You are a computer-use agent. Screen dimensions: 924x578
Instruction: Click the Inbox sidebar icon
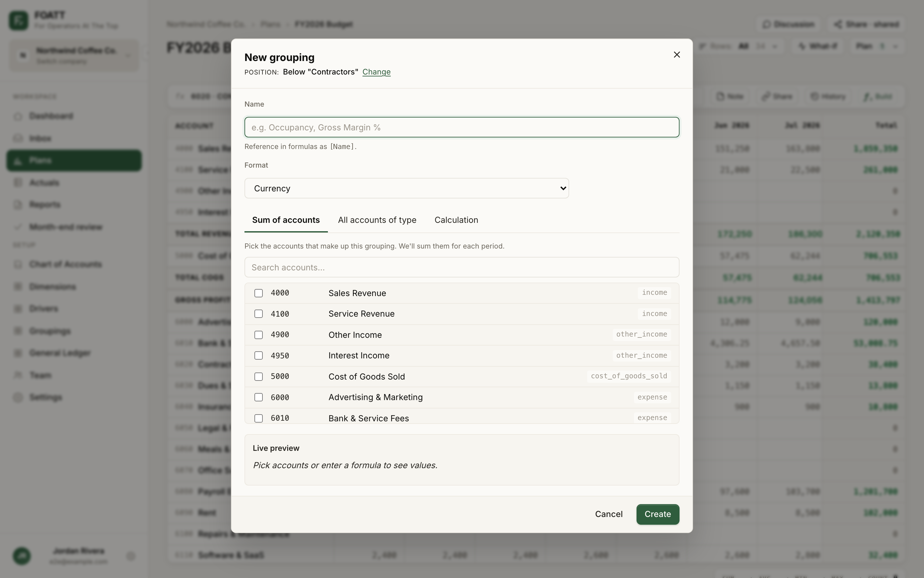(18, 138)
